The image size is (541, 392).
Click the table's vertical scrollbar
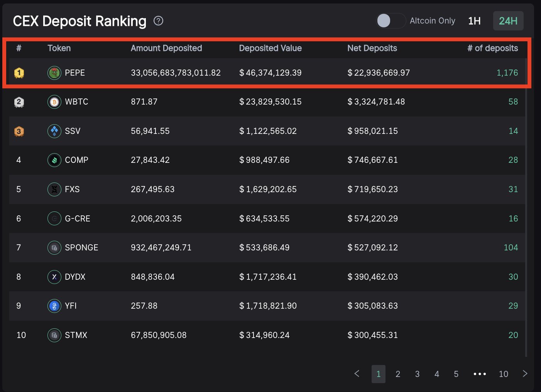coord(526,208)
